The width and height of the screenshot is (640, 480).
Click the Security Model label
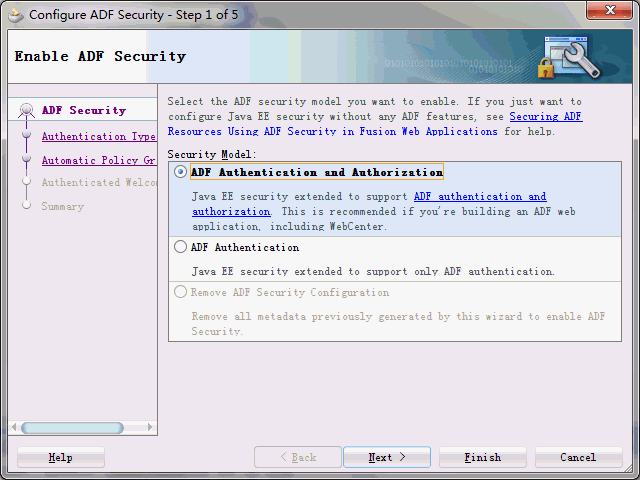pyautogui.click(x=212, y=154)
